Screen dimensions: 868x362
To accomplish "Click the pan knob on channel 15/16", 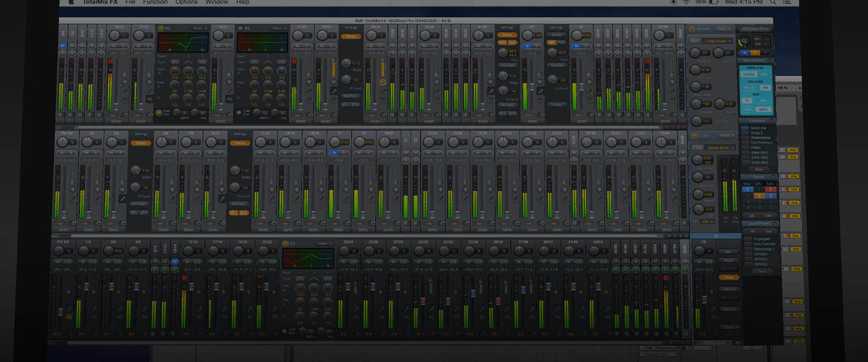I will click(115, 35).
